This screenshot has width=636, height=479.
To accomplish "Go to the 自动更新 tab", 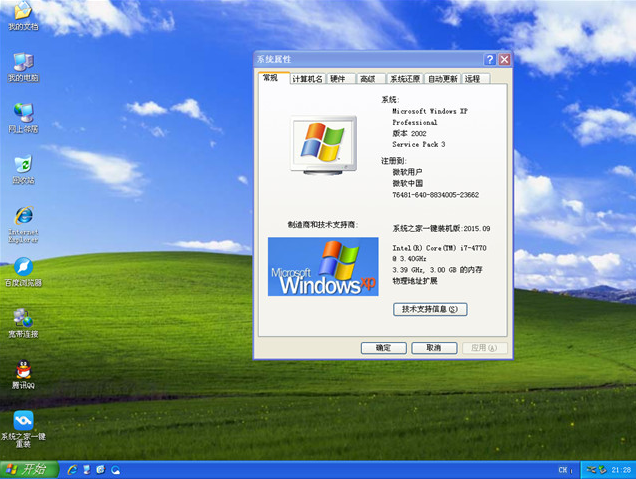I will tap(443, 79).
